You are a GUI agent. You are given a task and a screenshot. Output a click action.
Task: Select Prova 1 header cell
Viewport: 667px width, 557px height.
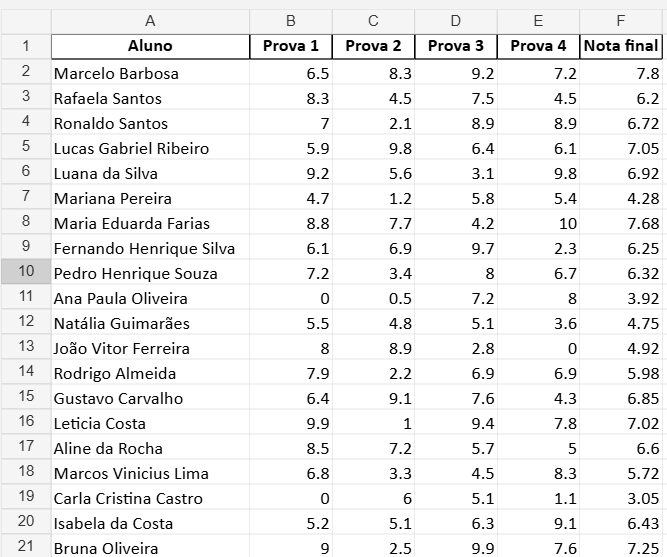[x=291, y=46]
